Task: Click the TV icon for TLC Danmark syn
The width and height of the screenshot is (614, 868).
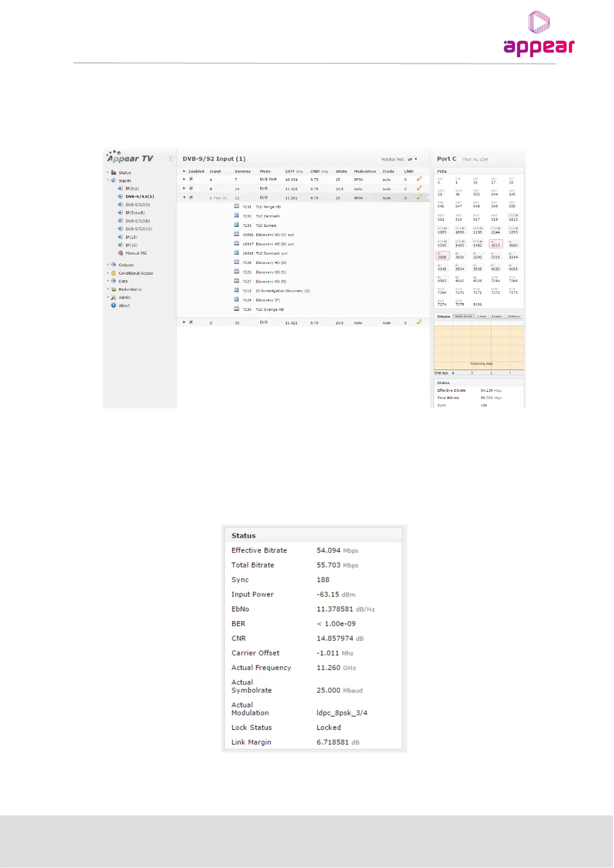Action: [x=237, y=253]
